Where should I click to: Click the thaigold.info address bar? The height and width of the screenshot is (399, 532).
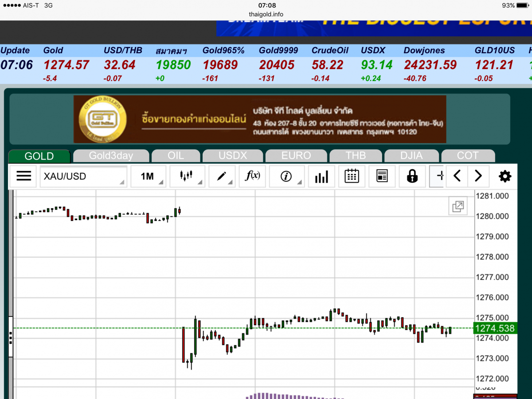pyautogui.click(x=266, y=14)
